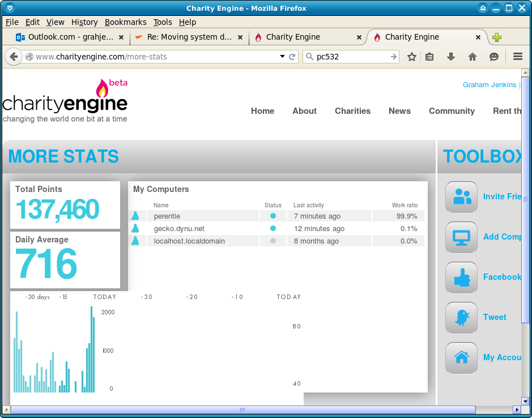Click vertical scrollbar up arrow
Viewport: 532px width, 418px height.
[x=525, y=72]
